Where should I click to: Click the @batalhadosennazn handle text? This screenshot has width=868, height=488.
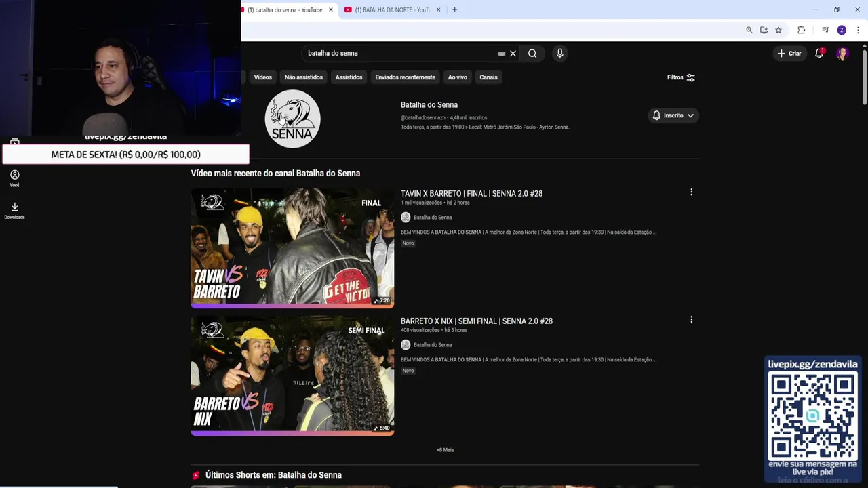[423, 118]
